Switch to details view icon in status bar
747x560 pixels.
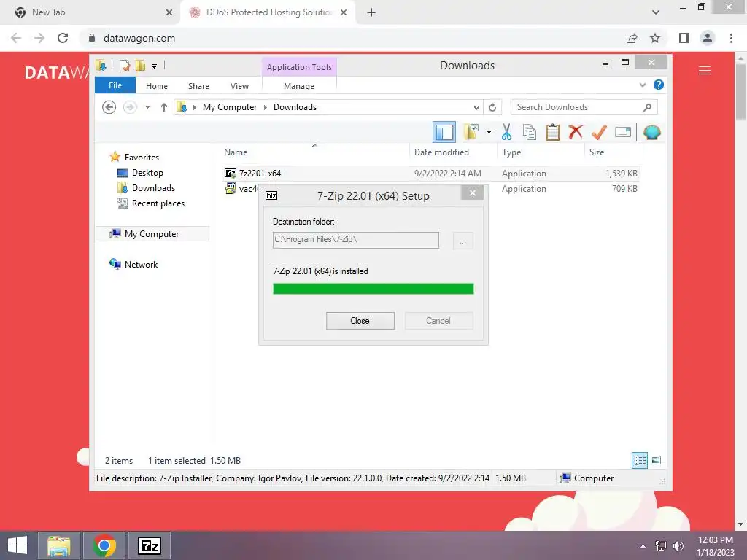pos(639,460)
